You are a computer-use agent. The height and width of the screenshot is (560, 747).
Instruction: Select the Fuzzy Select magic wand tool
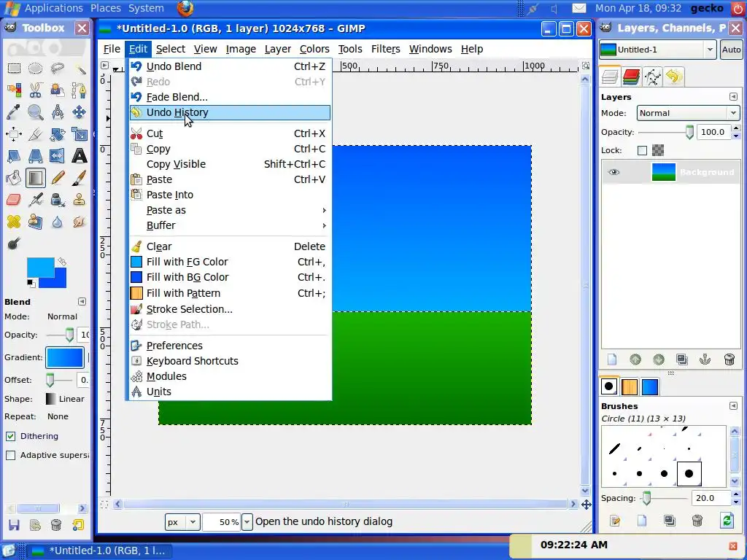point(79,69)
